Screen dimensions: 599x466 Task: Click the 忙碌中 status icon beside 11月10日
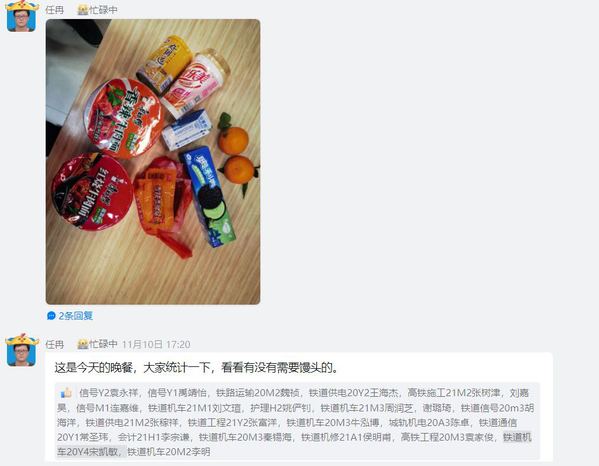tap(83, 344)
